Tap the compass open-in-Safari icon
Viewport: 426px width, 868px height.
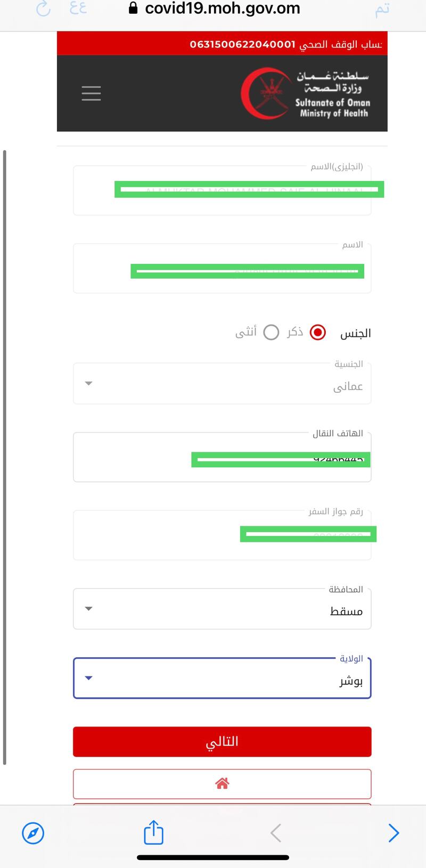pos(33,833)
